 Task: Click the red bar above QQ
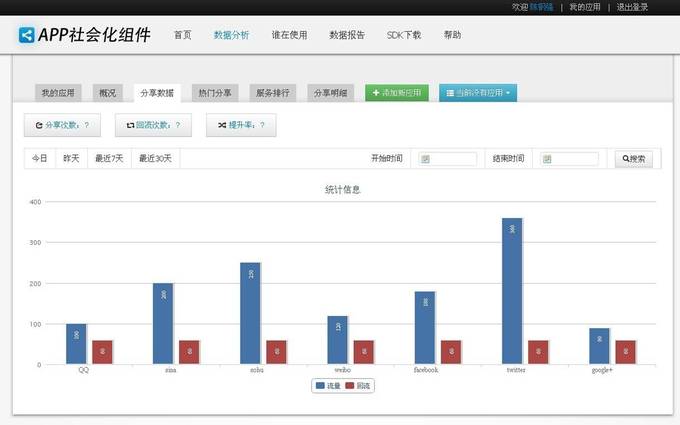(x=102, y=352)
